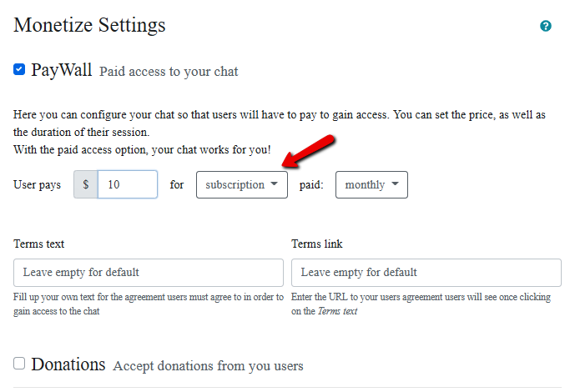Click the 'User pays' label

point(38,185)
